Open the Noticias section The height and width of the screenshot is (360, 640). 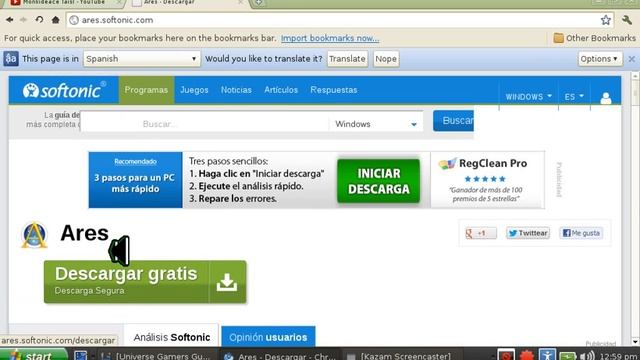coord(236,90)
